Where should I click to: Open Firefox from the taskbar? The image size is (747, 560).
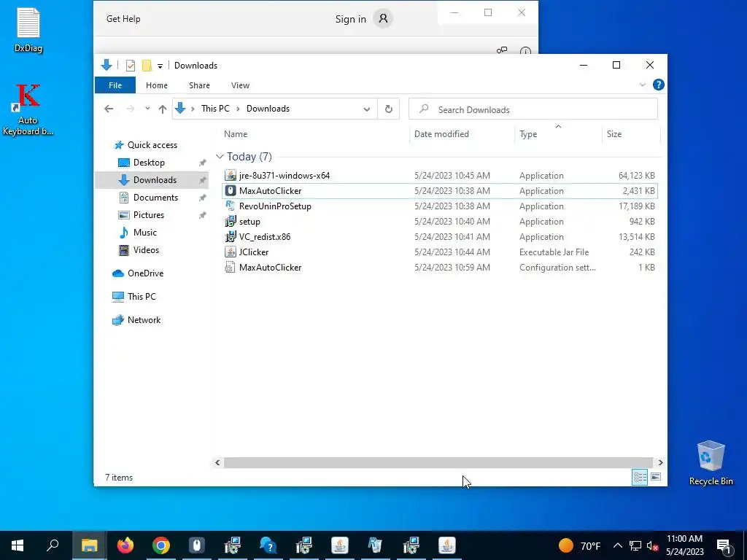tap(125, 545)
